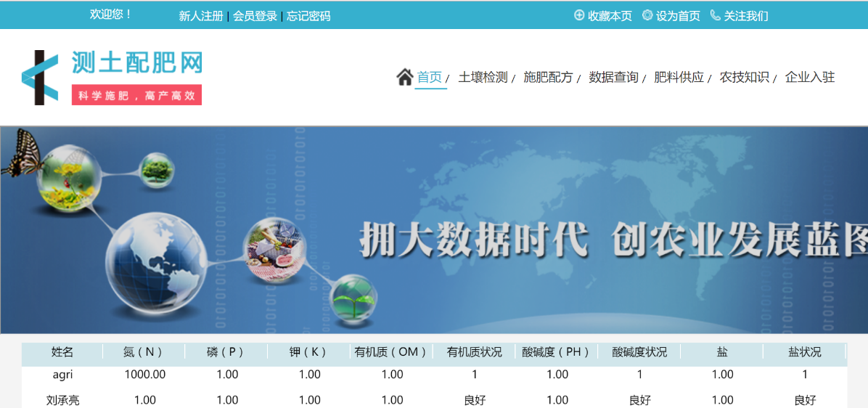
Task: Click the 酸碱度状况 column header
Action: 639,351
